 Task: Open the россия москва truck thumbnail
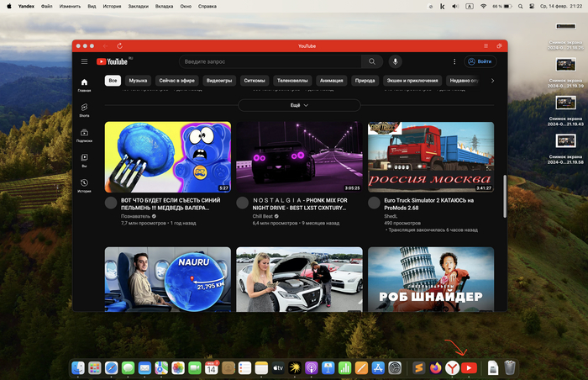point(431,157)
